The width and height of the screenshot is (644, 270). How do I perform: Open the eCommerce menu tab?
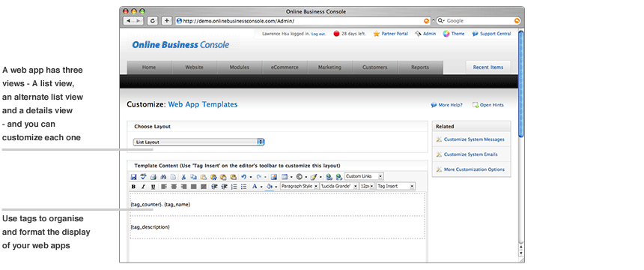pyautogui.click(x=285, y=67)
